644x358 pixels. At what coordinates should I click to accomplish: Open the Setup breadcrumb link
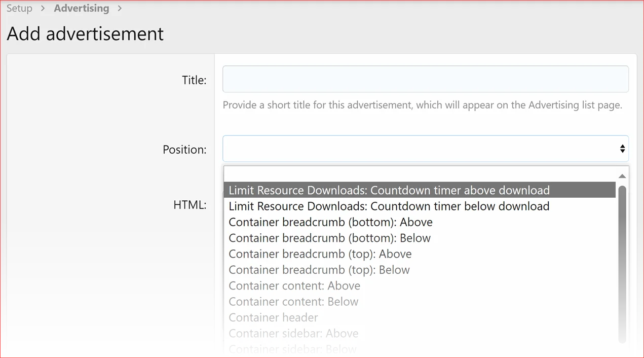[19, 8]
